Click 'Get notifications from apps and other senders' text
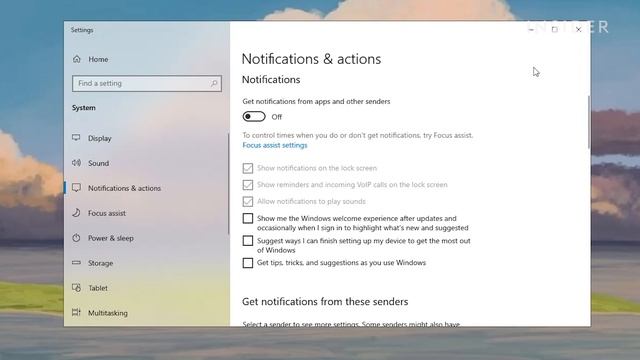Viewport: 640px width, 360px height. (316, 101)
